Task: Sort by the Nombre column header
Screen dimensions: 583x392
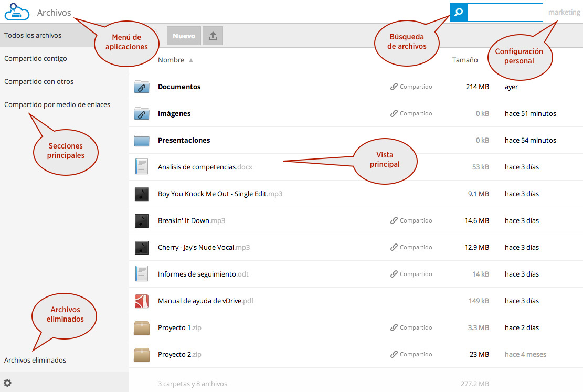Action: 171,60
